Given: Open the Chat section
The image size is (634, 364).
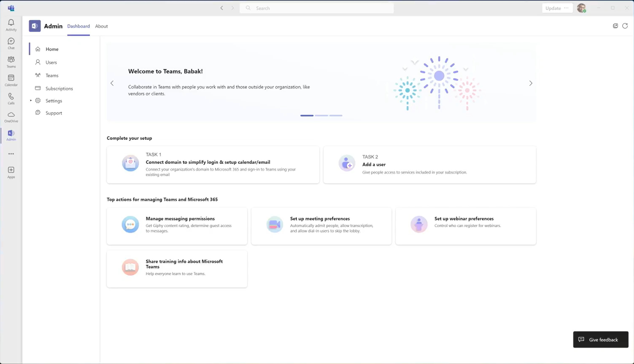Looking at the screenshot, I should point(11,43).
